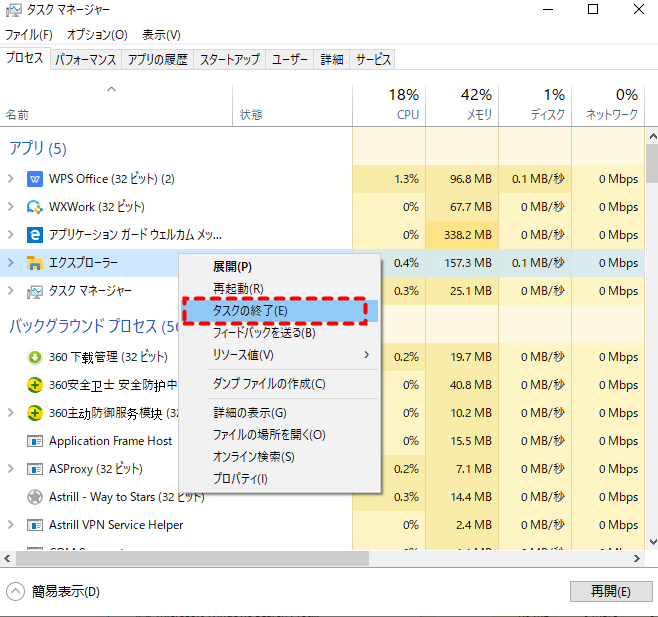Click the 360主动防御服务模块 process icon
This screenshot has height=617, width=658.
(34, 413)
